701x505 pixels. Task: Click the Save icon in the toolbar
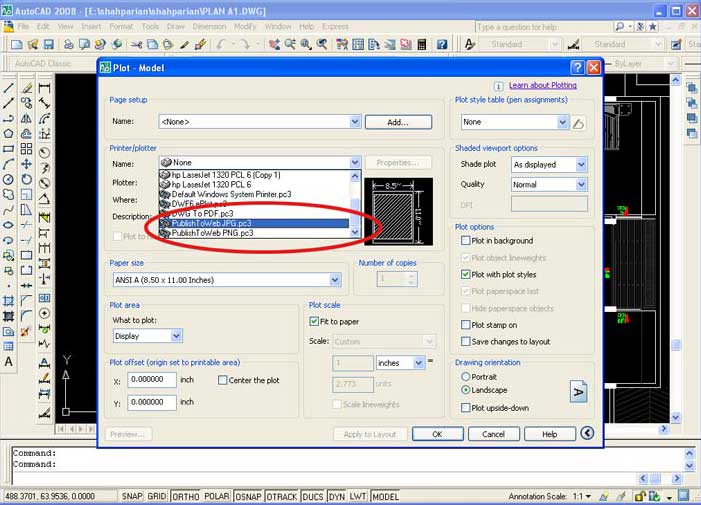coord(48,44)
